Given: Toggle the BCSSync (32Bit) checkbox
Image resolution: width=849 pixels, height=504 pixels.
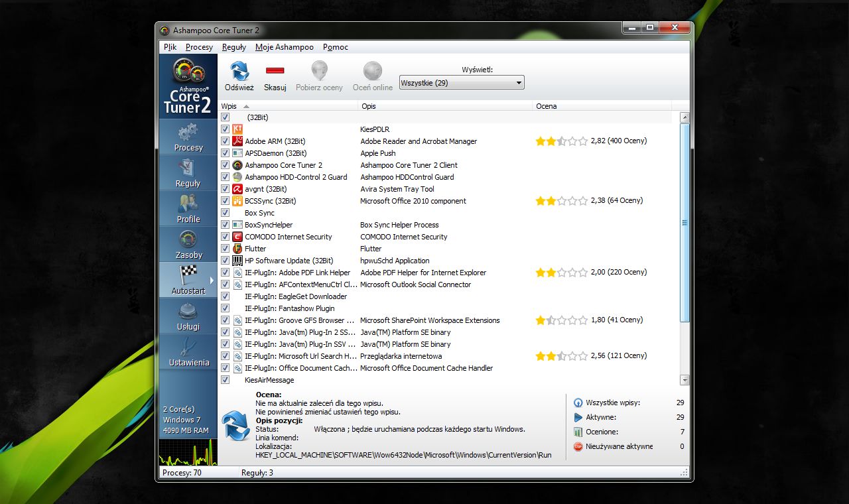Looking at the screenshot, I should click(226, 201).
